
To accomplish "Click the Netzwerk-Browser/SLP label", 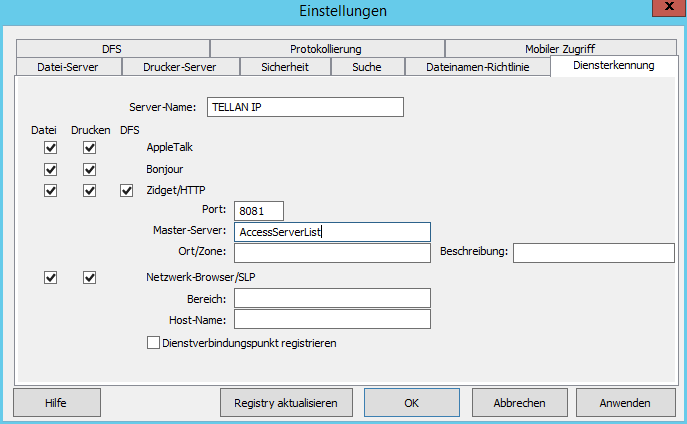I will coord(201,277).
